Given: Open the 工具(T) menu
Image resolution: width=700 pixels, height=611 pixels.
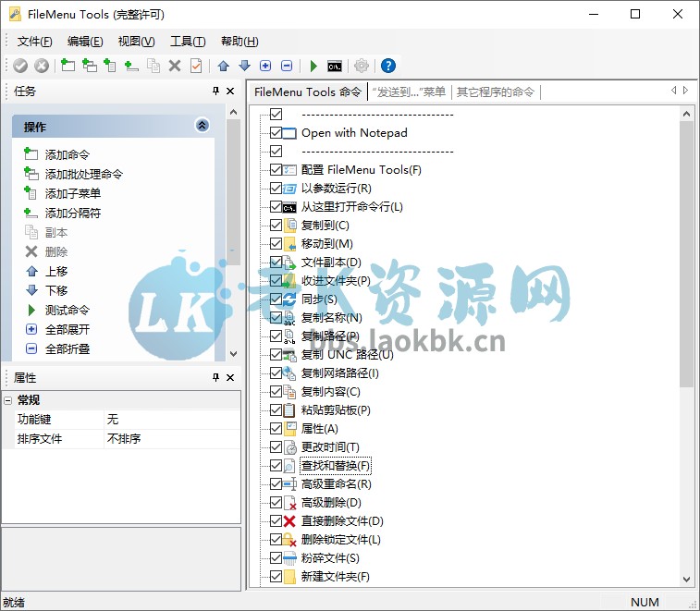Looking at the screenshot, I should tap(188, 42).
